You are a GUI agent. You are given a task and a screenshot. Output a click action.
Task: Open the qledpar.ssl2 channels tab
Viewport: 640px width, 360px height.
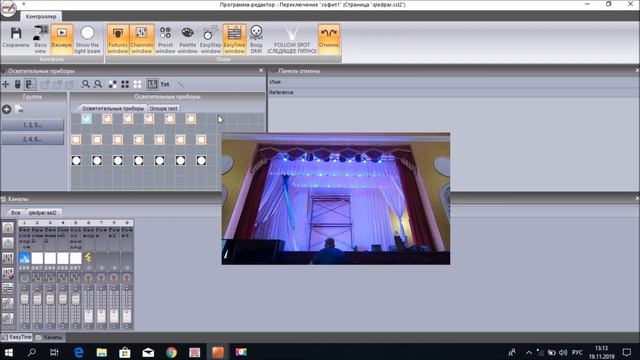click(42, 213)
